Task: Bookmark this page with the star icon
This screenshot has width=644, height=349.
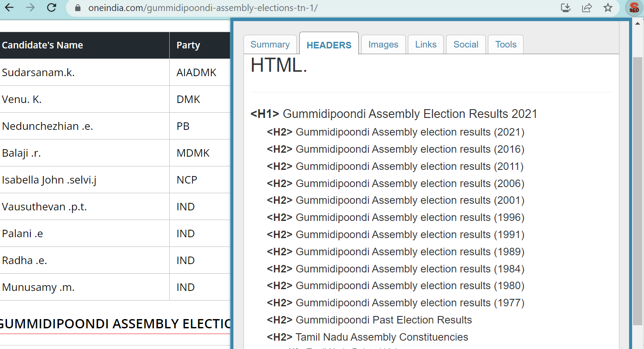Action: [x=608, y=7]
